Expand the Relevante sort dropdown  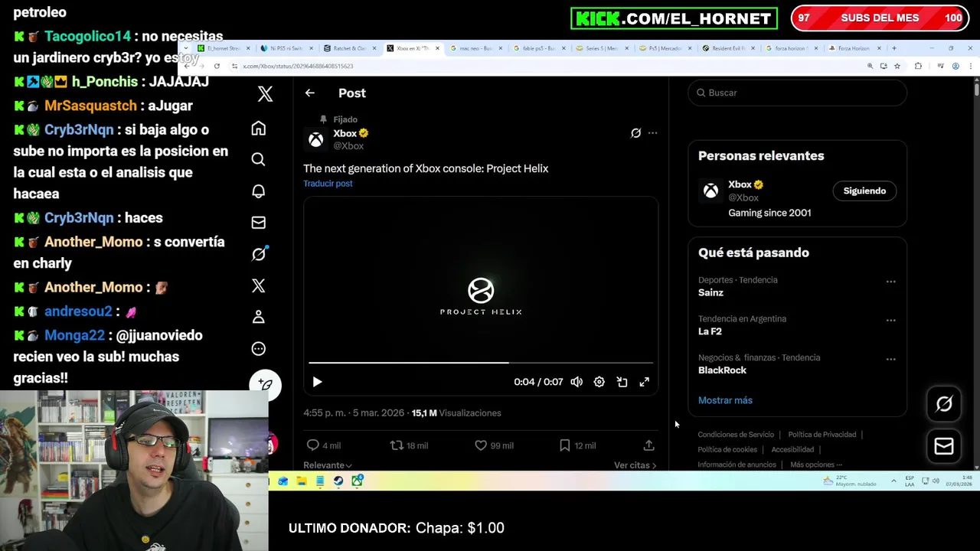tap(328, 465)
